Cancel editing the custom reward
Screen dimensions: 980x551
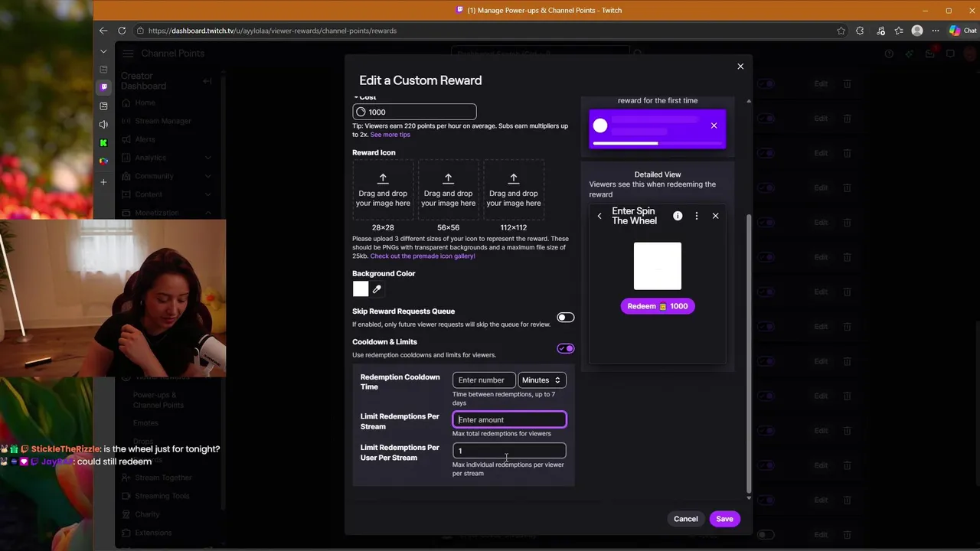point(685,519)
